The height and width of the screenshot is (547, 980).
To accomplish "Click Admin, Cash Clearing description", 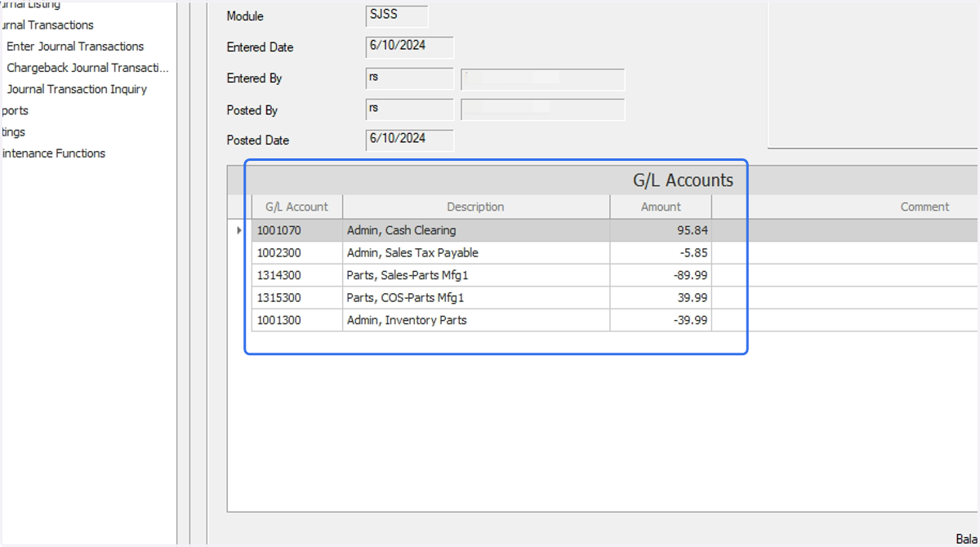I will (x=476, y=230).
